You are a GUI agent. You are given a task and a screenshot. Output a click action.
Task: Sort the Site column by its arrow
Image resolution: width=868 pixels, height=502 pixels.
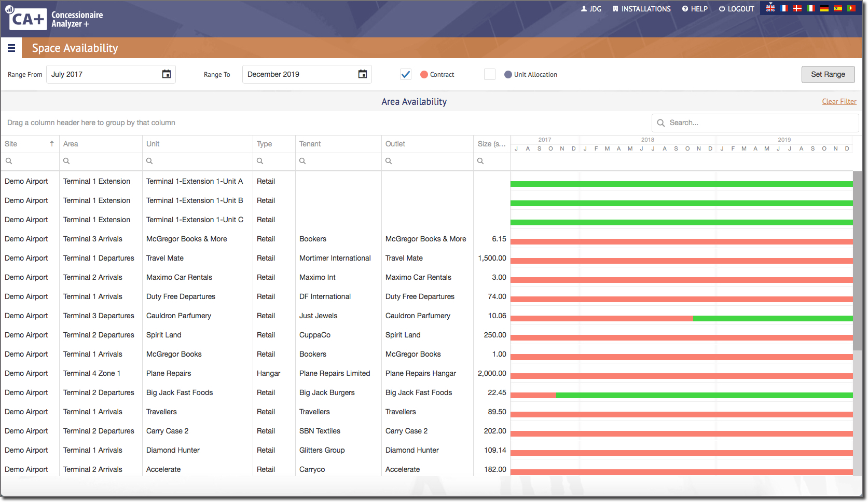52,144
